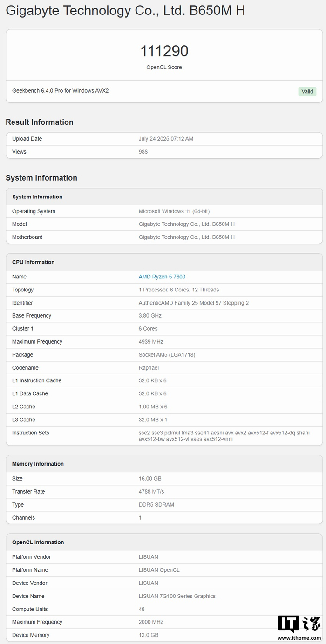Click the Views count 986
The image size is (326, 644).
[x=143, y=152]
